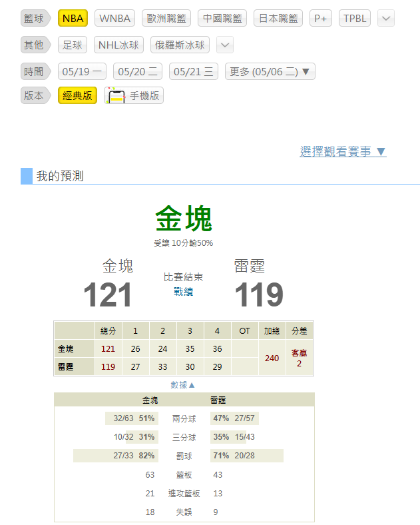Click the 籃板 stat label

point(184,475)
